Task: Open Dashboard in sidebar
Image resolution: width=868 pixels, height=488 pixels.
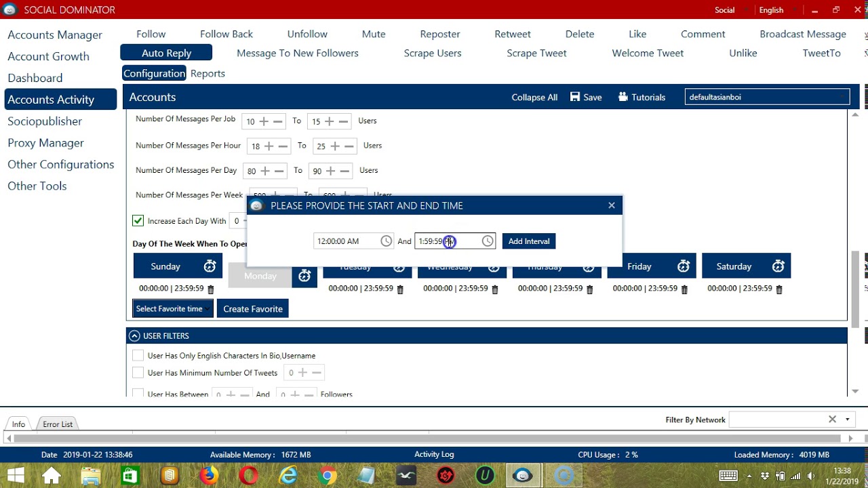Action: click(x=35, y=78)
